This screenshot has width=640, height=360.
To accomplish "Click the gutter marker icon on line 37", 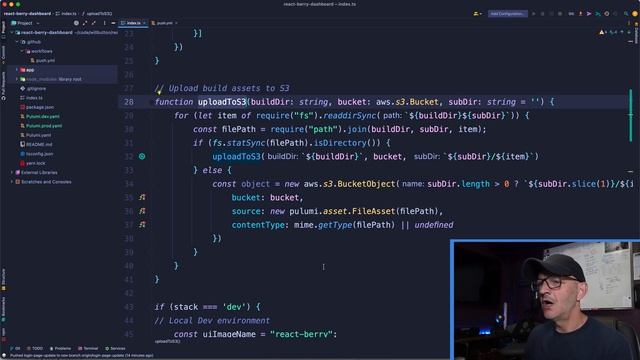I will [x=142, y=224].
